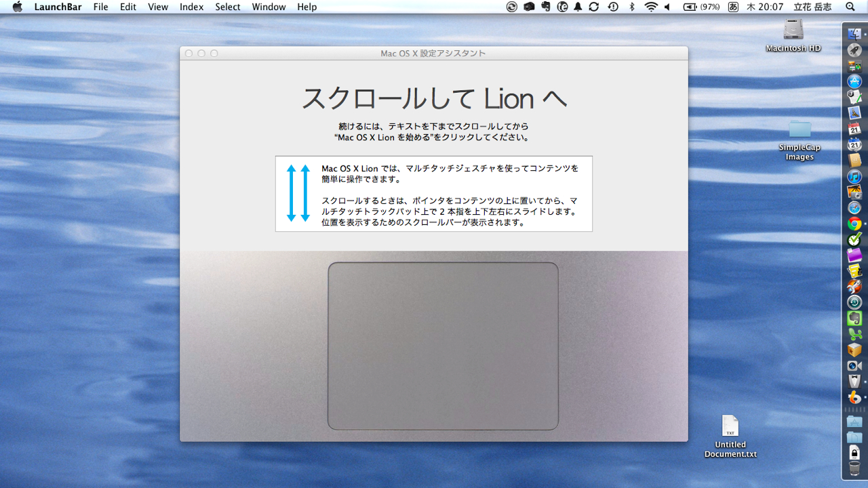
Task: Launch the Mac App Store from the Dock
Action: [x=854, y=81]
